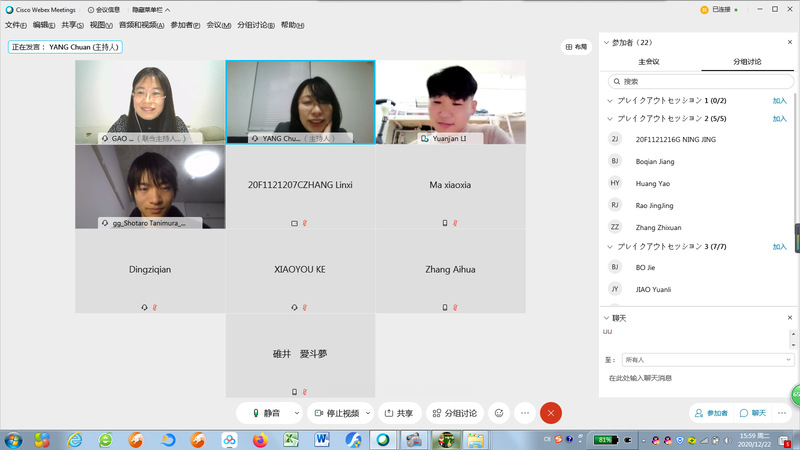Click the red leave meeting button
The width and height of the screenshot is (800, 450).
point(551,412)
